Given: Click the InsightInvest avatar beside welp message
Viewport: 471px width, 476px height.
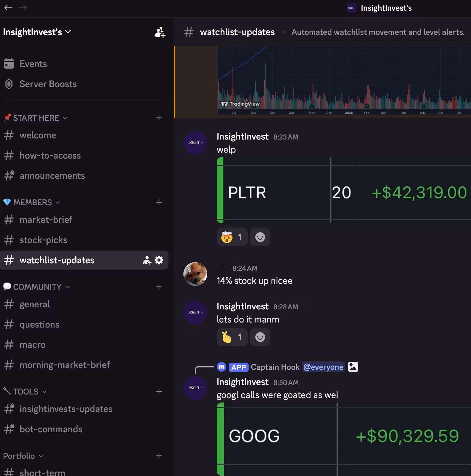Looking at the screenshot, I should coord(195,143).
